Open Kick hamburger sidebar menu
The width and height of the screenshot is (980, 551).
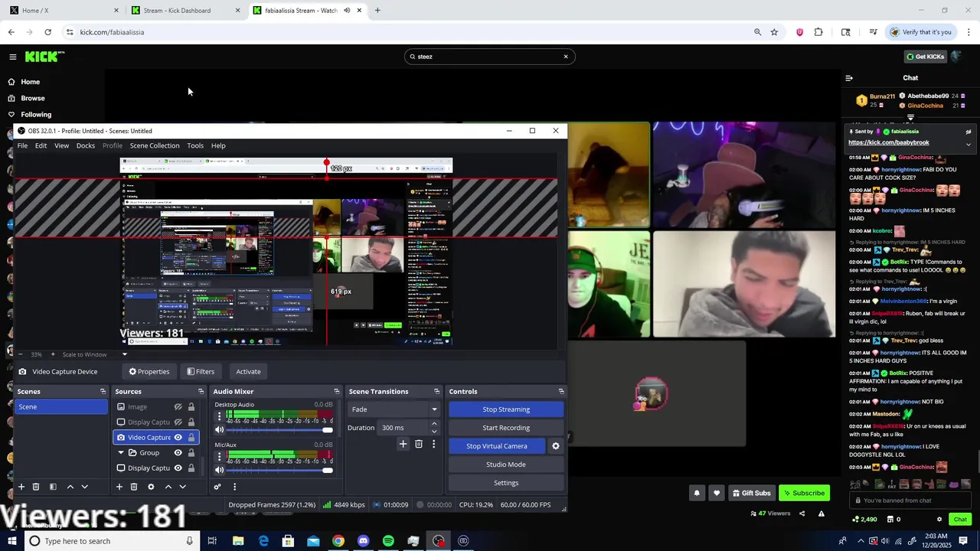(x=12, y=57)
